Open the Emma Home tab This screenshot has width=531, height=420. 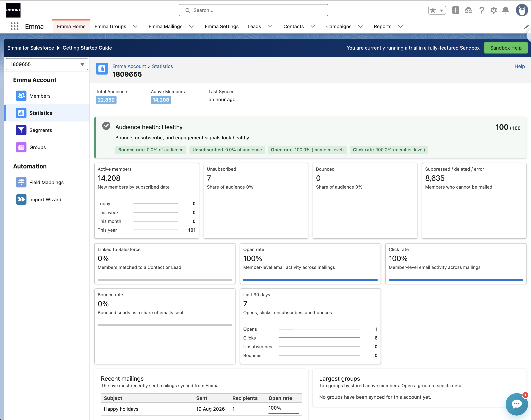pos(71,27)
